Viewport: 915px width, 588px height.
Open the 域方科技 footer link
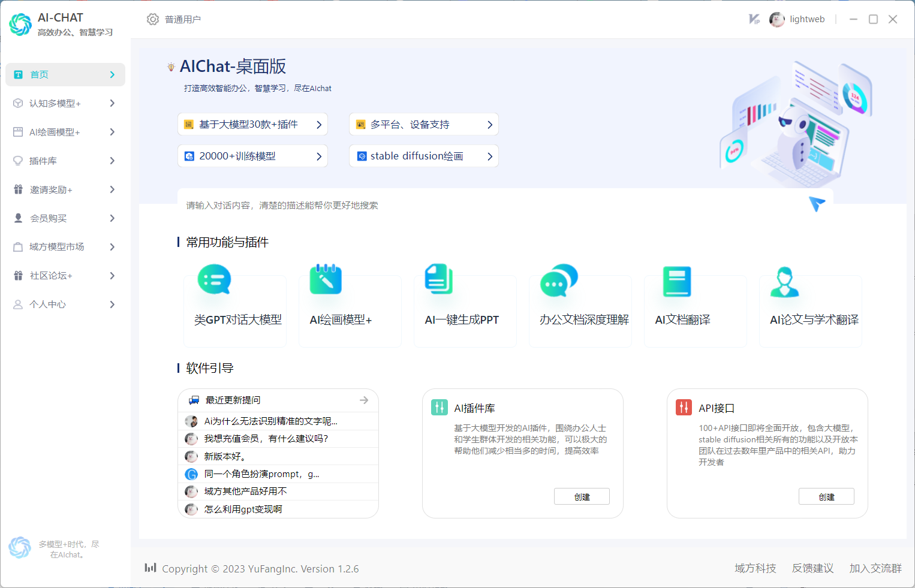tap(756, 568)
